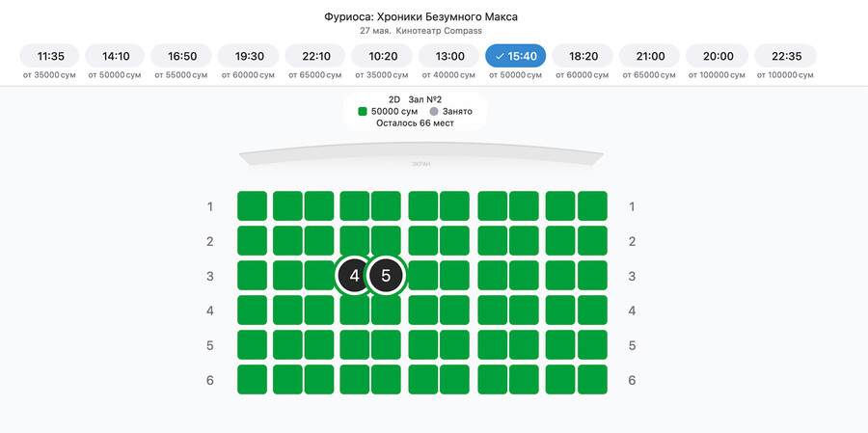Screen dimensions: 868x433
Task: Switch to the 18:20 showtime
Action: pos(583,56)
